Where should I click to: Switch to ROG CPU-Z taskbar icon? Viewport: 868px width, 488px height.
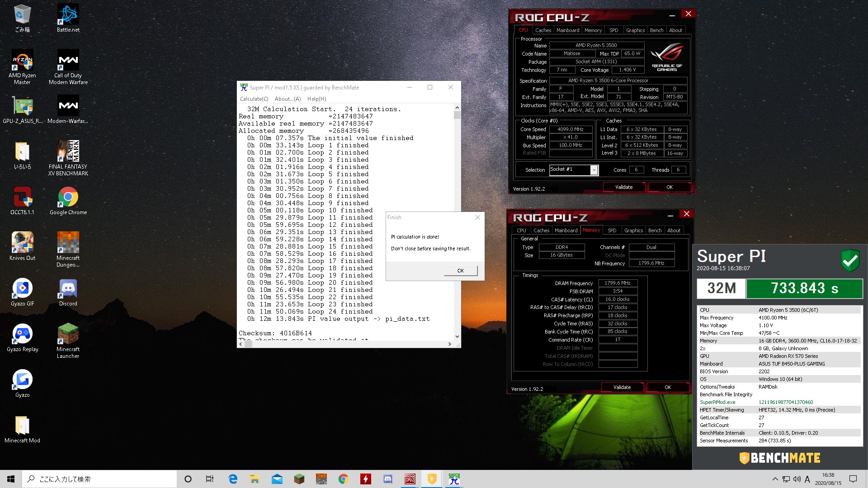[x=410, y=479]
